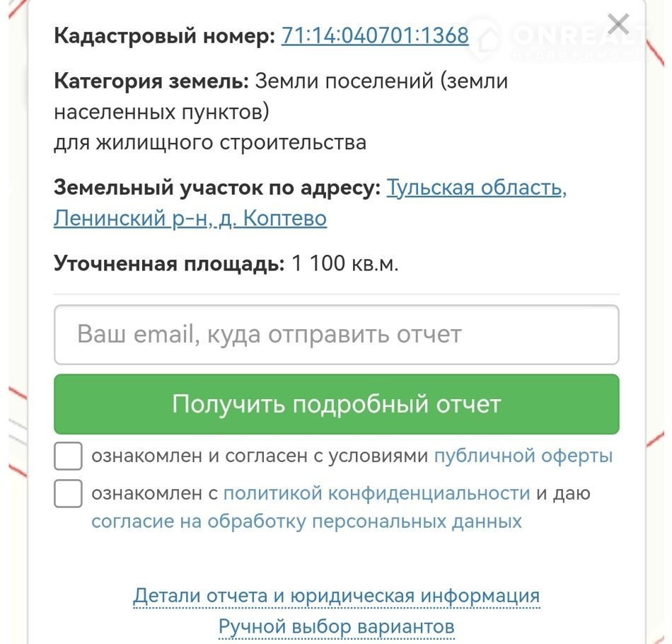Click the Ленинский р-н, д. Коптево link

tap(190, 219)
